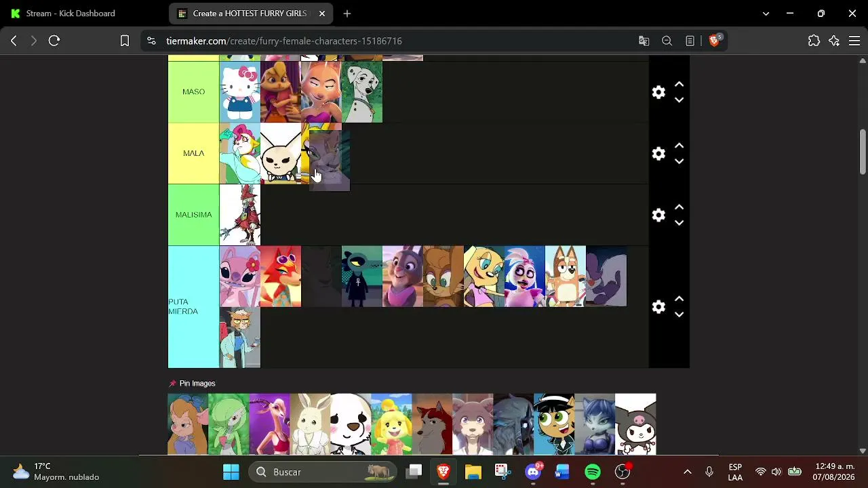Viewport: 868px width, 488px height.
Task: Open File Explorer from the taskbar
Action: pos(473,472)
